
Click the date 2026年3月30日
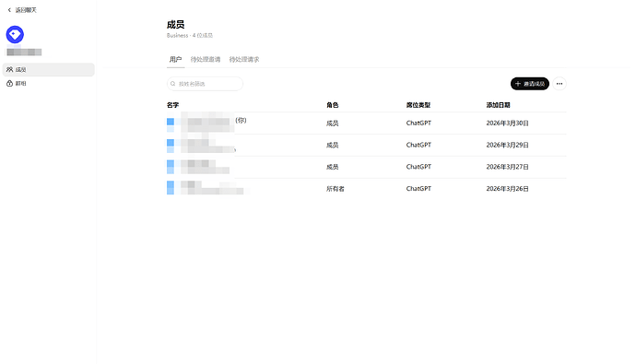pos(508,123)
